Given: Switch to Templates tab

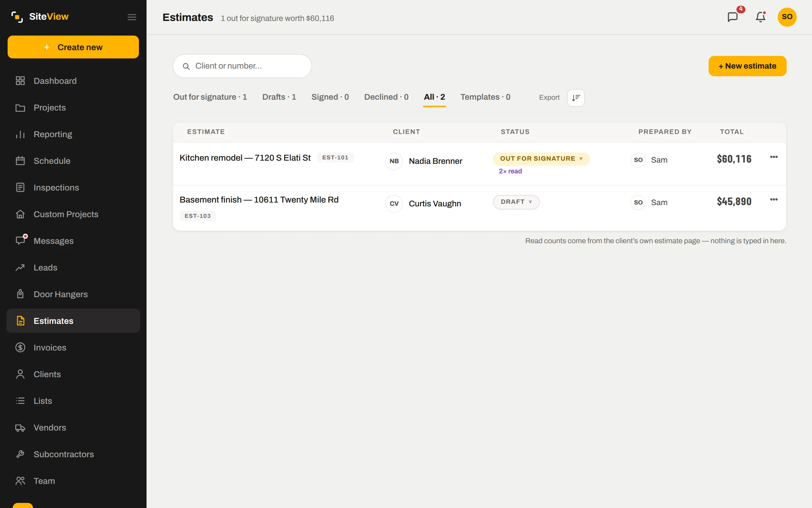Looking at the screenshot, I should (x=485, y=97).
